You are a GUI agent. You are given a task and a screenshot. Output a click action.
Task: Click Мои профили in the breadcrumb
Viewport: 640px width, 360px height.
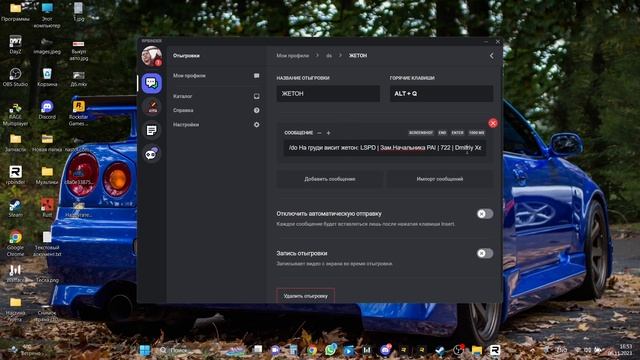293,56
